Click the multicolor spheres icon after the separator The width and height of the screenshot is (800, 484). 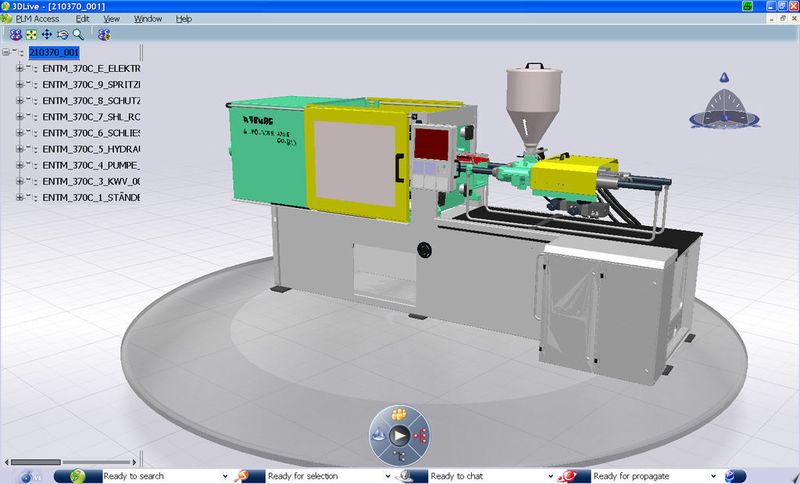pos(104,35)
